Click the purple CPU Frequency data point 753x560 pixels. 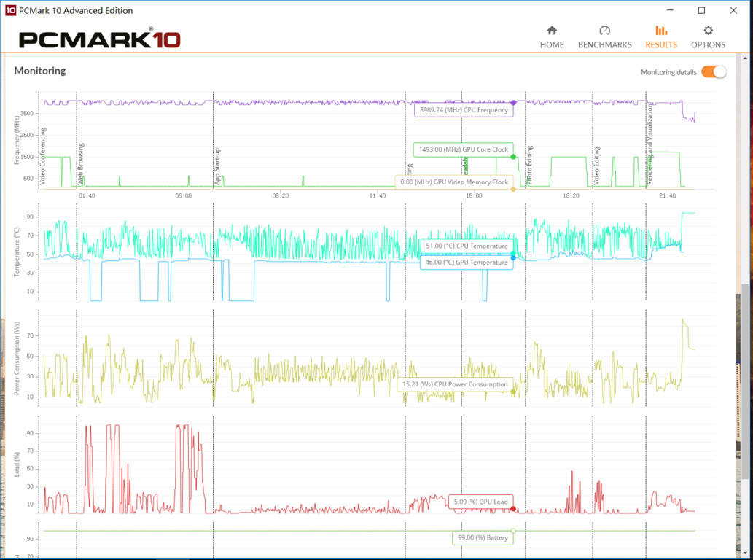pyautogui.click(x=513, y=103)
